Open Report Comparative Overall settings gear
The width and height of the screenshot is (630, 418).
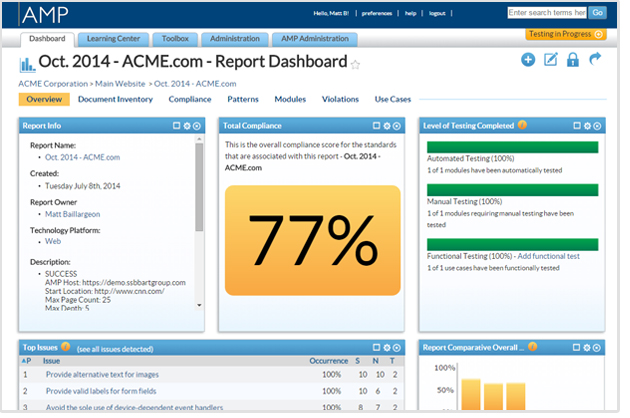click(587, 347)
